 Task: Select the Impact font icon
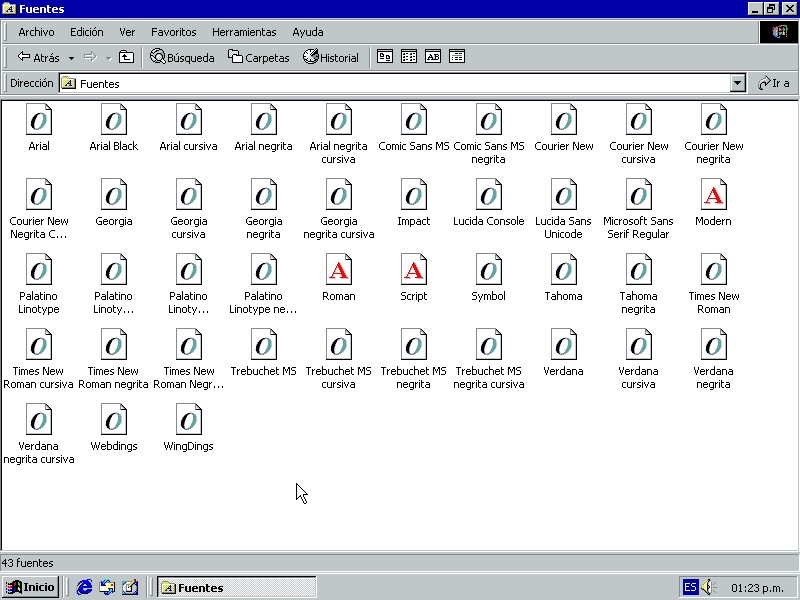click(x=414, y=194)
